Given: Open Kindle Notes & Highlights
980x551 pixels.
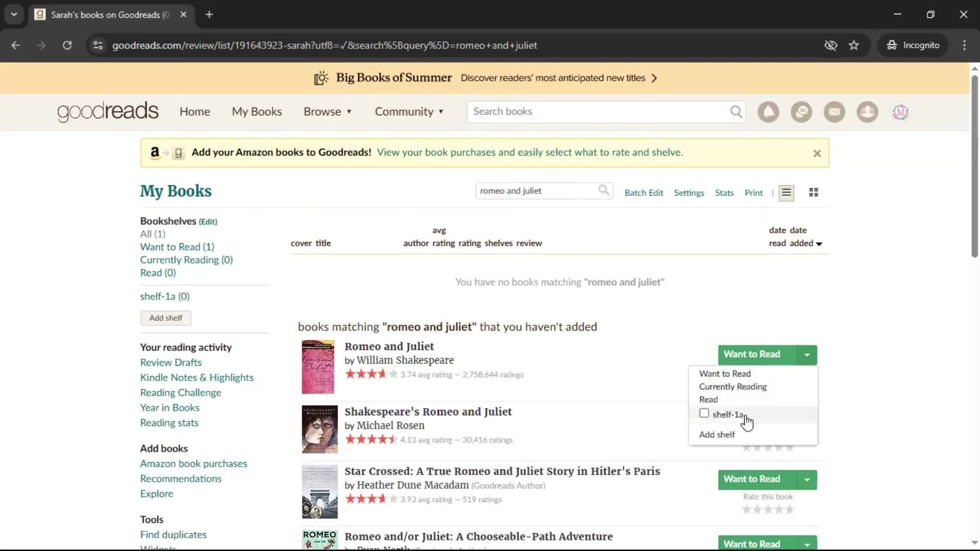Looking at the screenshot, I should pos(197,378).
